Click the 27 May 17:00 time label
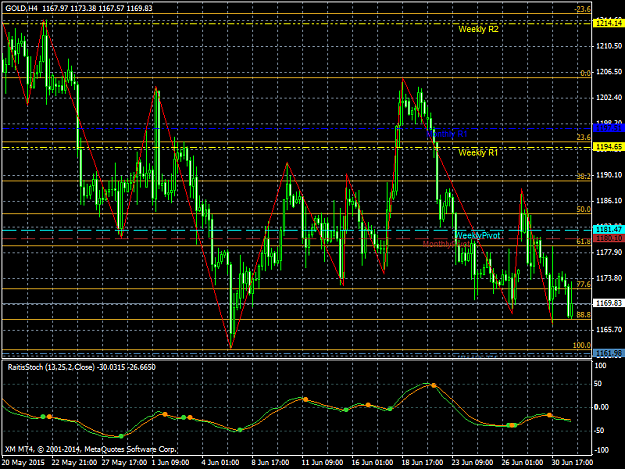Viewport: 625px width, 469px height. (x=124, y=462)
